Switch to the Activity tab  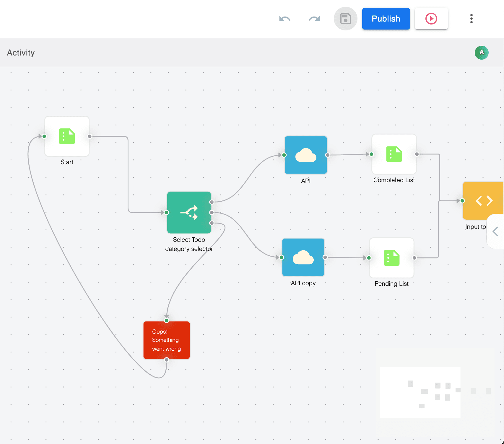(x=21, y=53)
